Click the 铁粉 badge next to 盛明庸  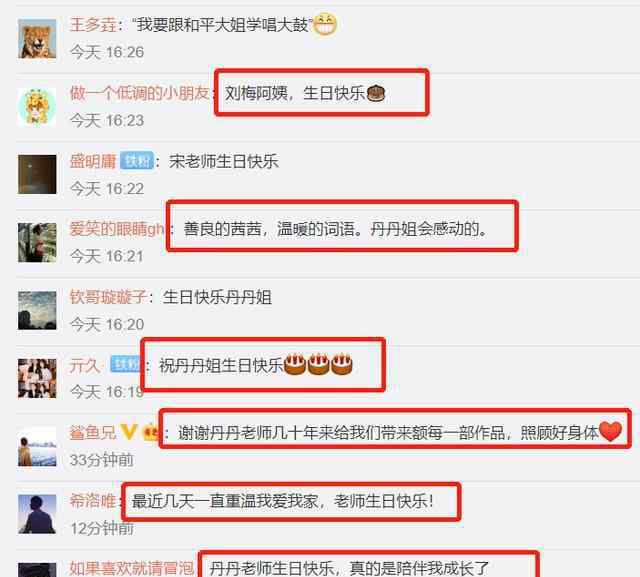(x=137, y=161)
